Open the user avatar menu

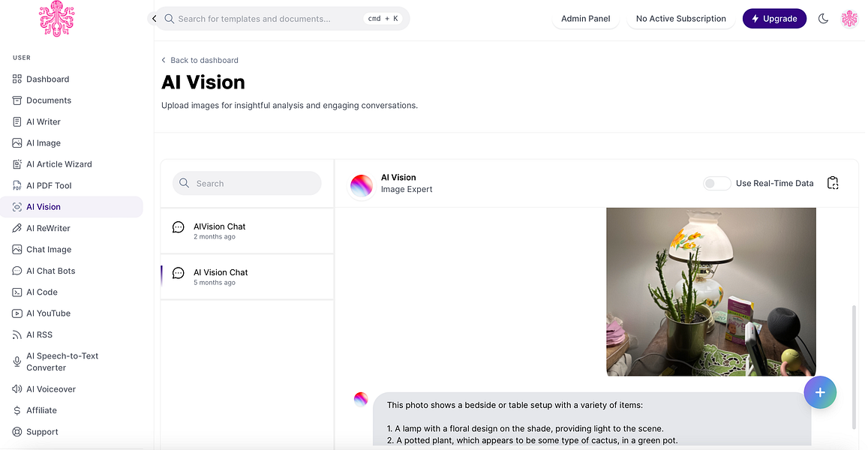click(x=849, y=19)
